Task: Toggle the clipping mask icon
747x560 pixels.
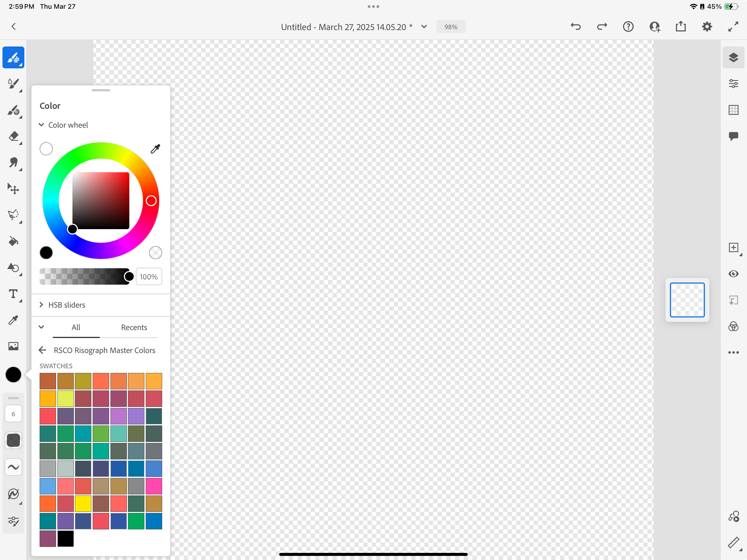Action: [734, 300]
